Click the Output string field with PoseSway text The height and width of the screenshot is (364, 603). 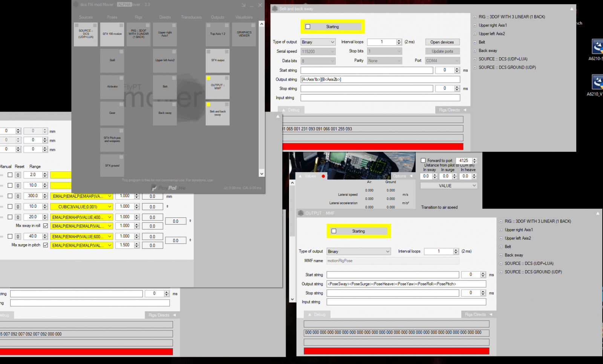tap(406, 284)
